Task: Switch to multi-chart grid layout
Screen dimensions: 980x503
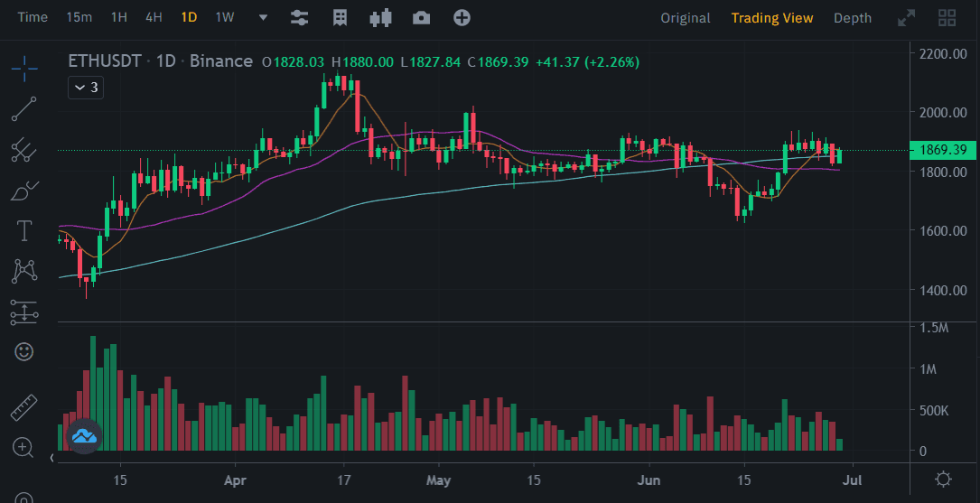Action: 947,18
